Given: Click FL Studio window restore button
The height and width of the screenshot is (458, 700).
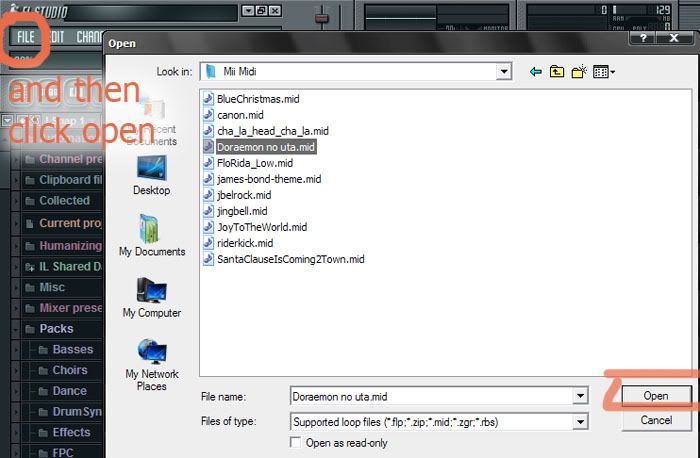Looking at the screenshot, I should pyautogui.click(x=262, y=10).
